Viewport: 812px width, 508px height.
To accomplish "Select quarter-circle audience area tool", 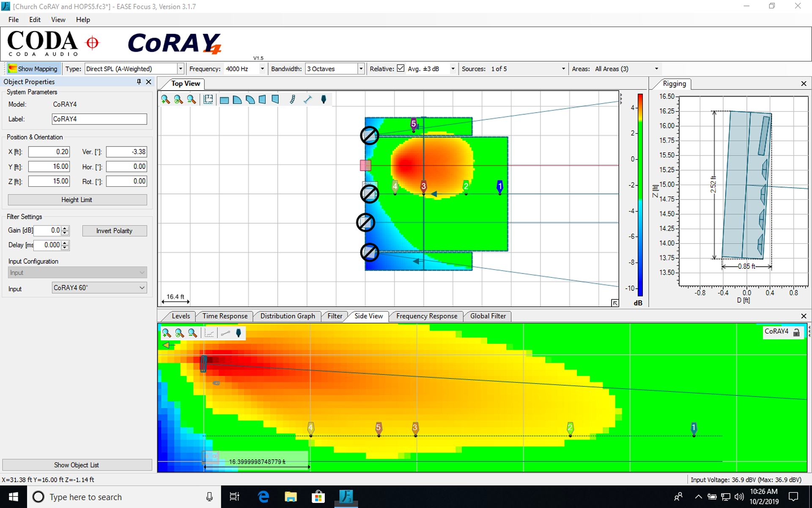I will click(x=237, y=100).
